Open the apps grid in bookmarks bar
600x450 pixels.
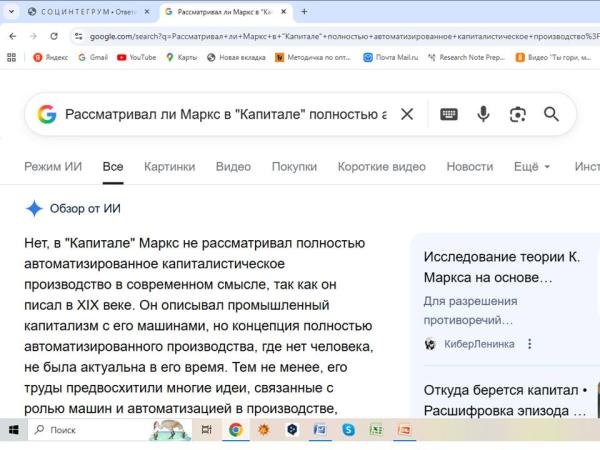(11, 57)
